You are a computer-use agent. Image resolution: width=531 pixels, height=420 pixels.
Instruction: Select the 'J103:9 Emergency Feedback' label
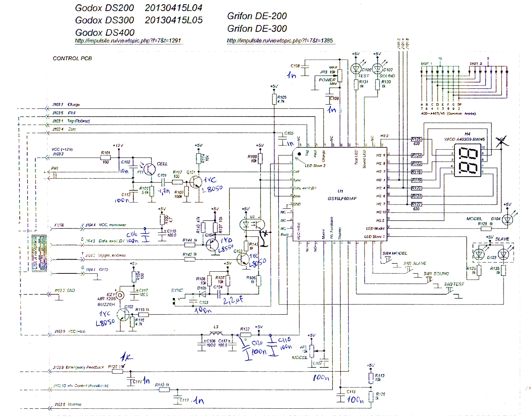pyautogui.click(x=79, y=367)
